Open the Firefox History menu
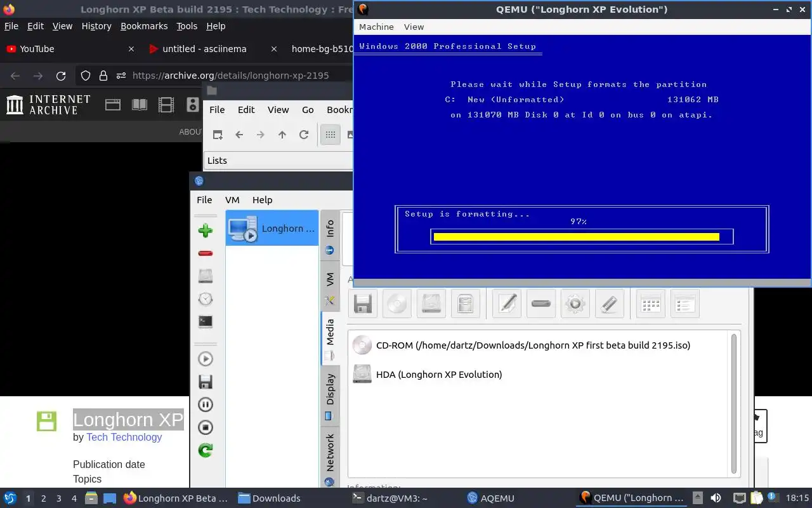Viewport: 812px width, 508px height. point(96,26)
